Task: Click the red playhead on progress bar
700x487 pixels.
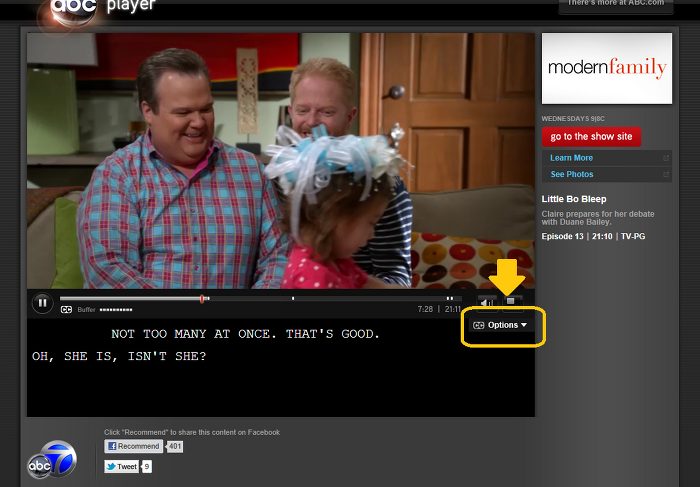Action: pyautogui.click(x=202, y=299)
